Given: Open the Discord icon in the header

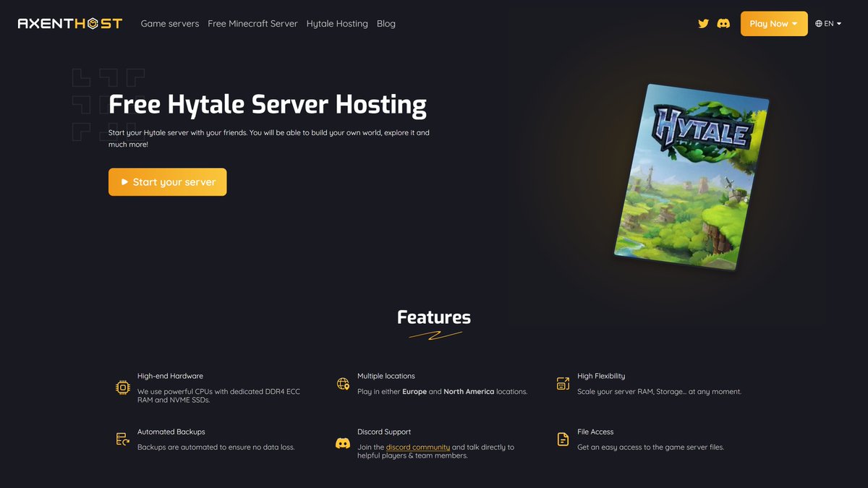Looking at the screenshot, I should coord(723,23).
